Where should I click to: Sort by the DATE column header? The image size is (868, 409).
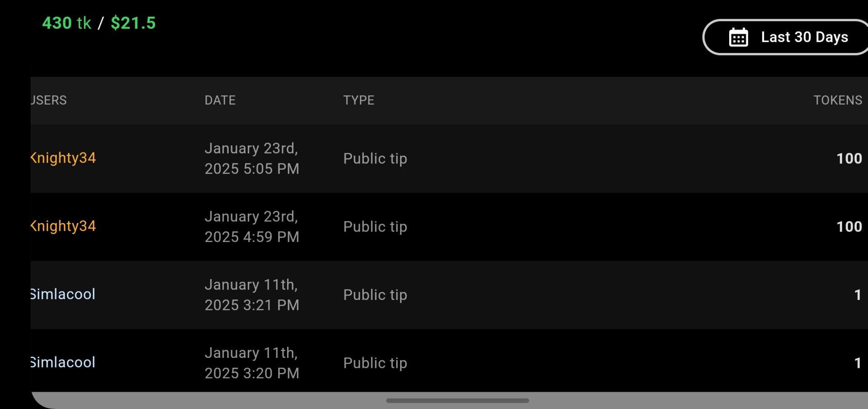pyautogui.click(x=220, y=100)
